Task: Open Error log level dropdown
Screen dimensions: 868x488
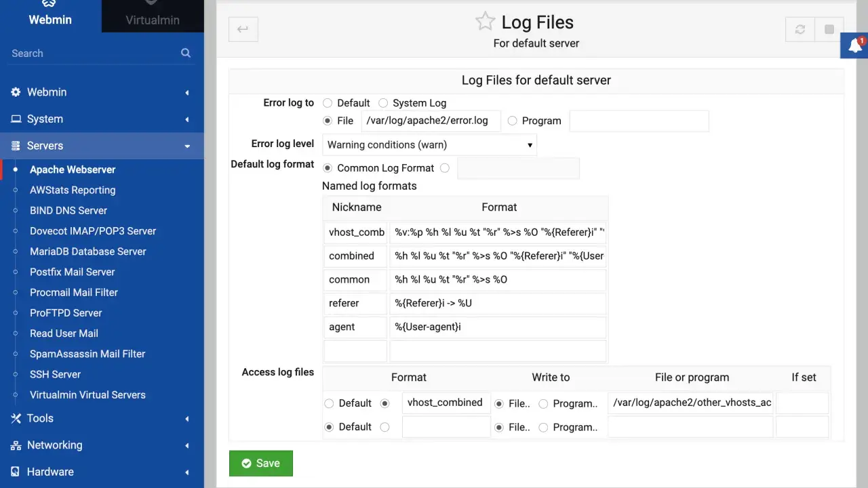Action: (x=429, y=145)
